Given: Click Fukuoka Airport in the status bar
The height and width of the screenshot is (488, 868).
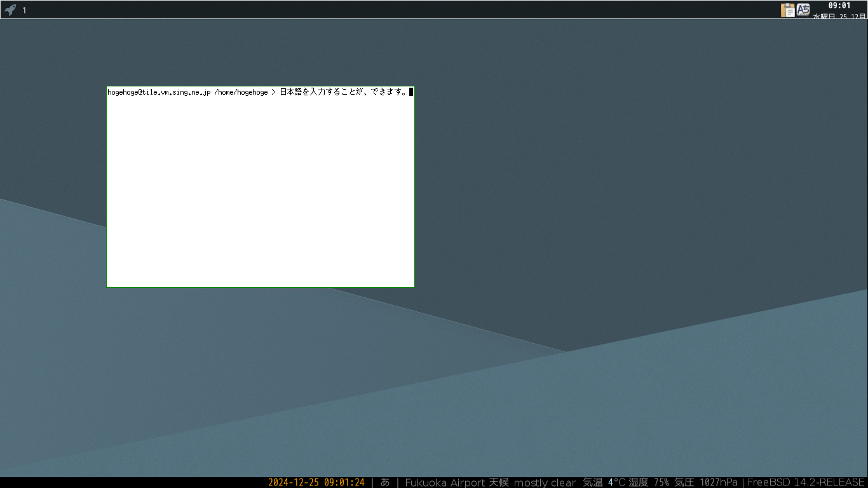Looking at the screenshot, I should (x=445, y=483).
